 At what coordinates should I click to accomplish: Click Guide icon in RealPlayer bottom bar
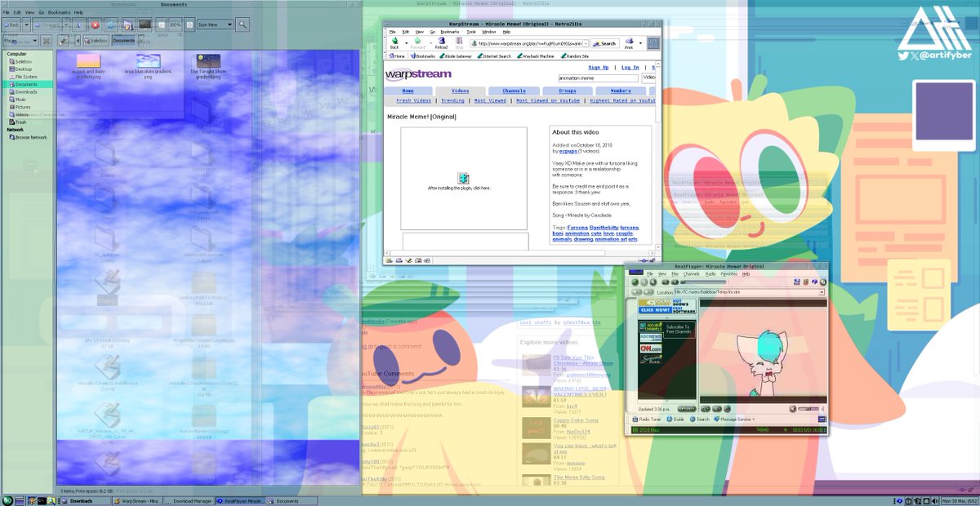coord(675,419)
